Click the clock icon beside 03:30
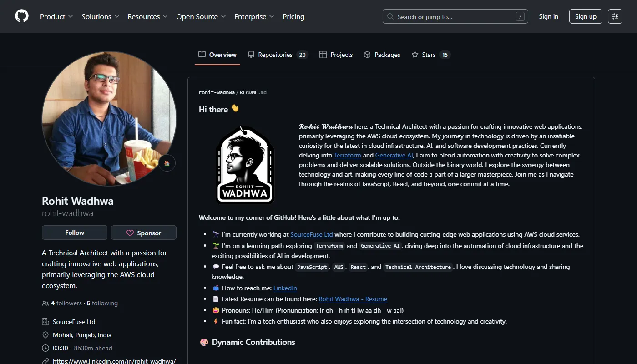637x364 pixels. coord(45,348)
